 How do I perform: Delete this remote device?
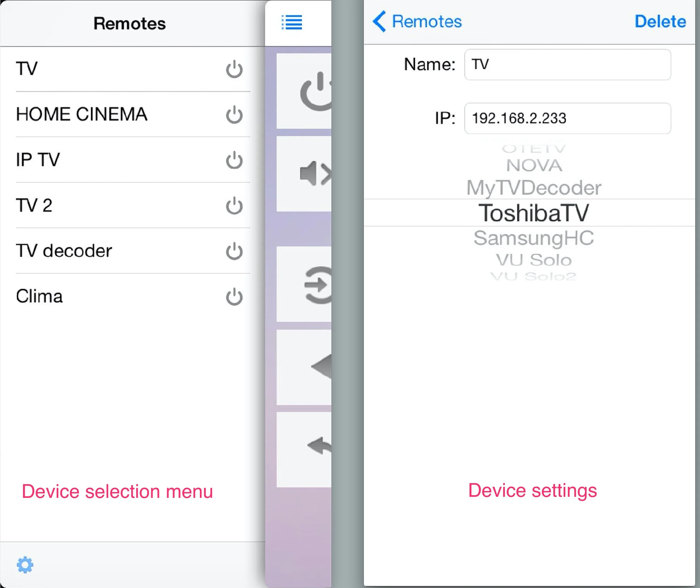(660, 22)
